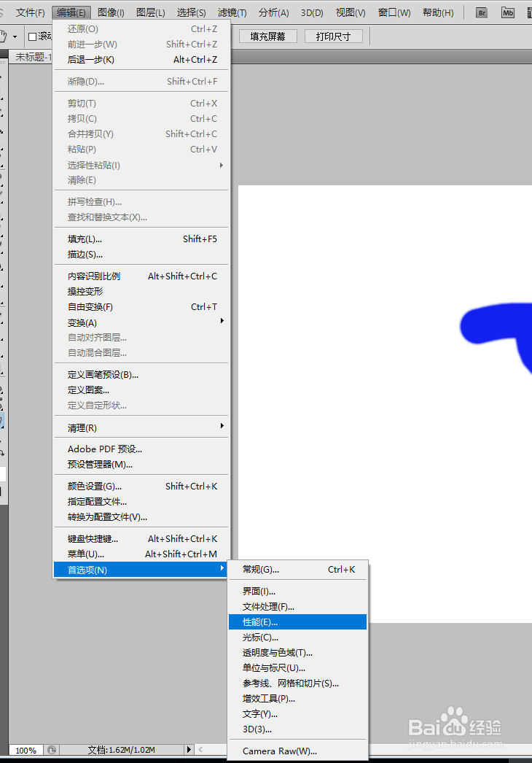Click the Hand tool preset icon

(3, 36)
